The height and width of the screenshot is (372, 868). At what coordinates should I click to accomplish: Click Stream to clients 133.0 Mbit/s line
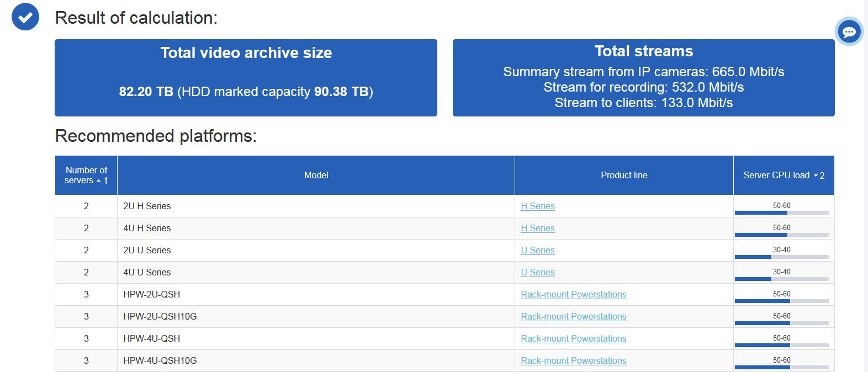click(644, 103)
